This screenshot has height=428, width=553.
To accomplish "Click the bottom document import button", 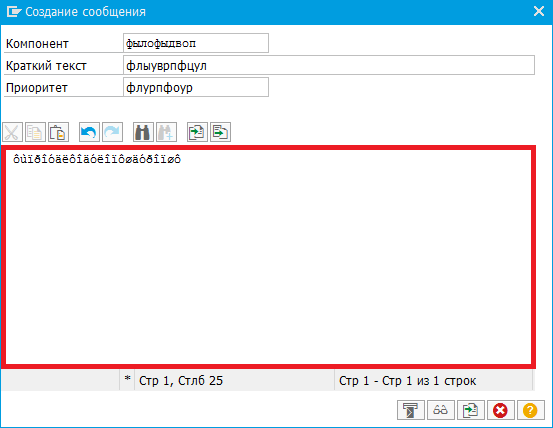I will pos(471,410).
